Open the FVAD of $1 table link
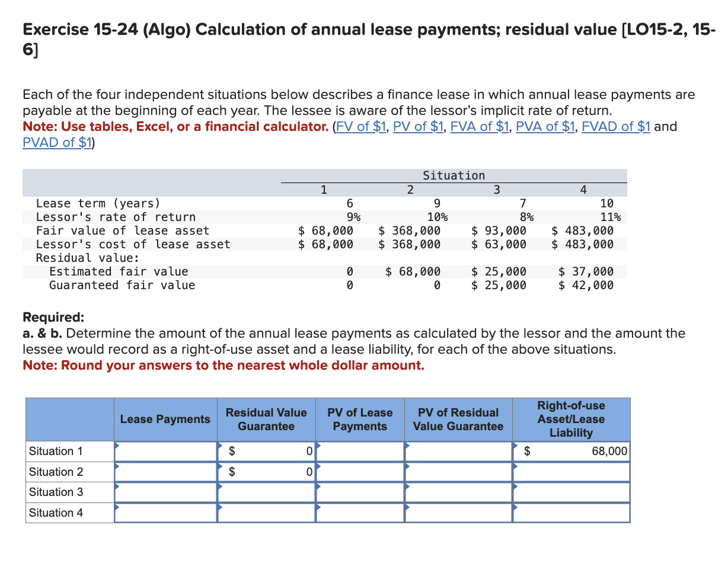 point(615,126)
